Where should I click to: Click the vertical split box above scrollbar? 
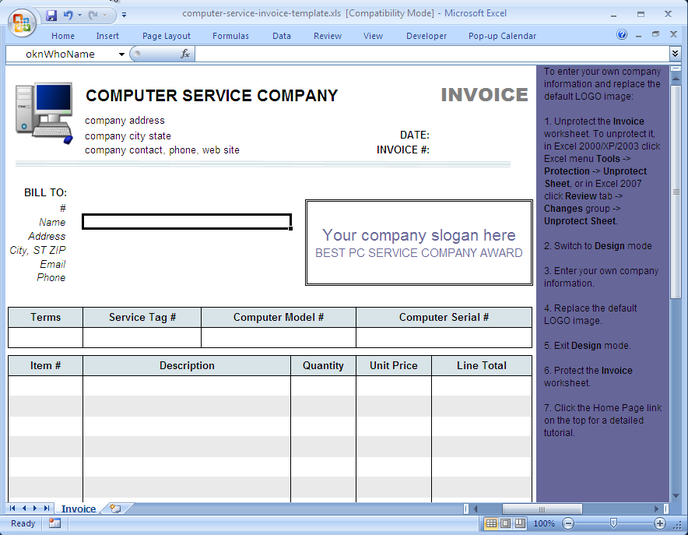click(x=676, y=68)
